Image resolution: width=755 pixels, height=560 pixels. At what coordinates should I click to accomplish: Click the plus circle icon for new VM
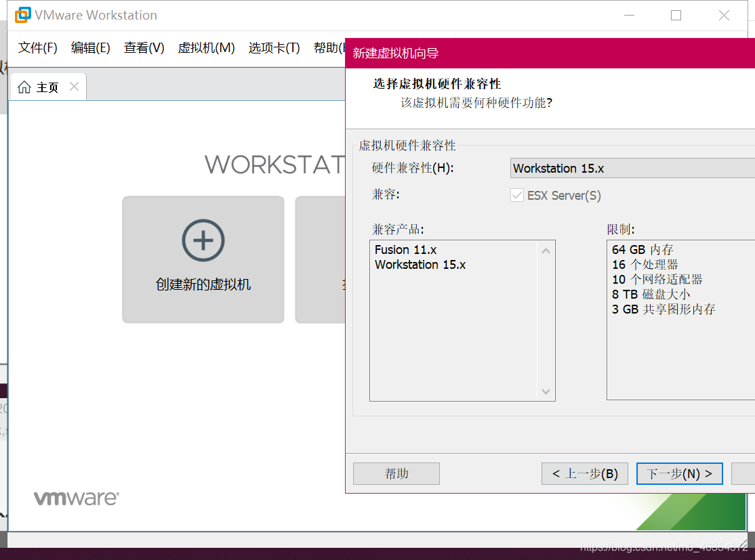click(x=203, y=240)
